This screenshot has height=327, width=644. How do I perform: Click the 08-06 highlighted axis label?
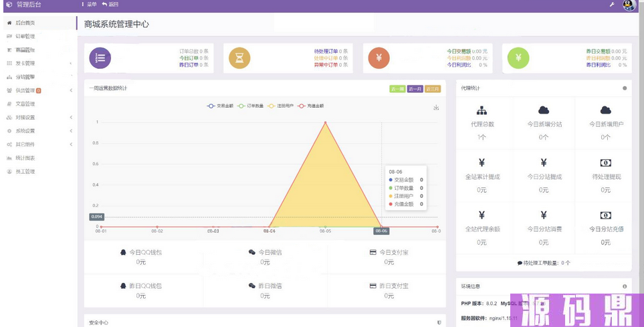[x=381, y=231]
